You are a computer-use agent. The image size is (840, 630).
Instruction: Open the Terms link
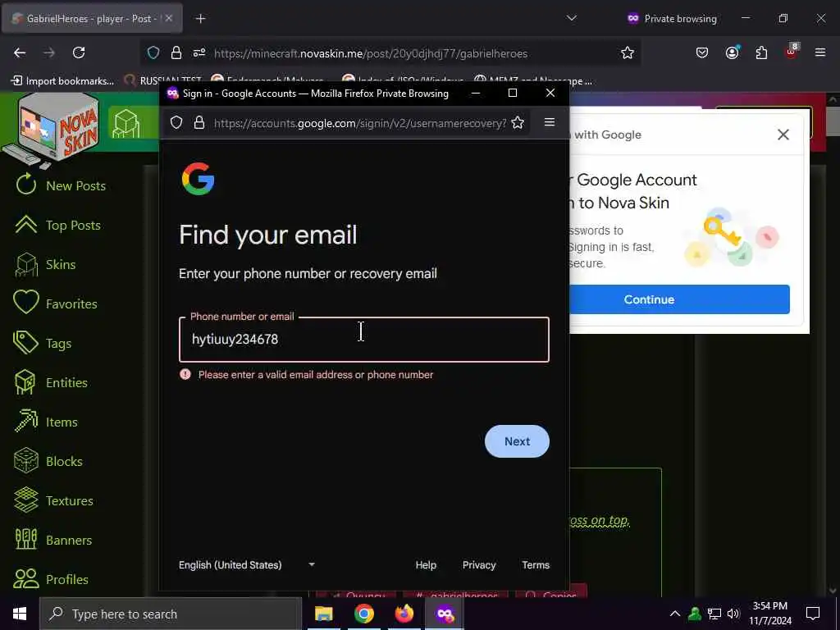pos(536,564)
